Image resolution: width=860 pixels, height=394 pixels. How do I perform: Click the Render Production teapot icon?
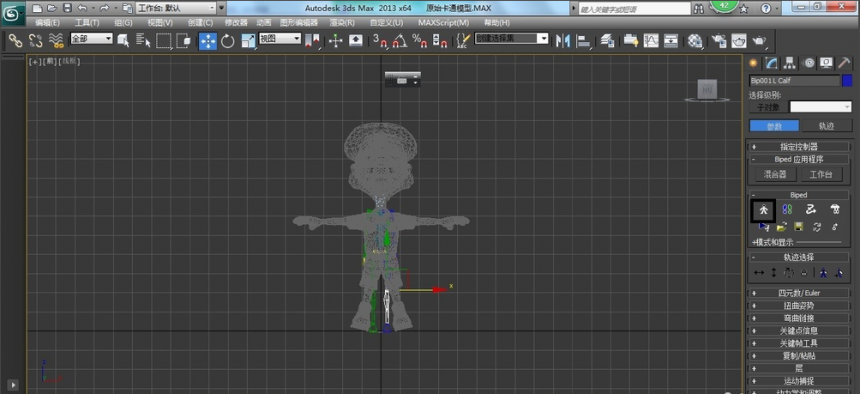pyautogui.click(x=759, y=40)
